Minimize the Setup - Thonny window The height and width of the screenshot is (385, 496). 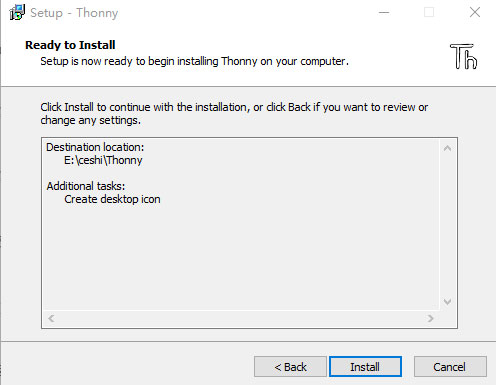[x=384, y=13]
